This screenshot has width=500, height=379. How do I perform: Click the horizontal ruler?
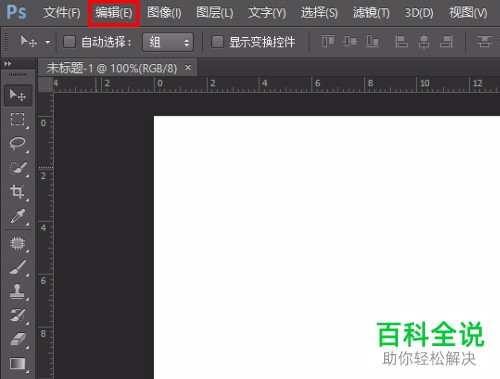(276, 84)
